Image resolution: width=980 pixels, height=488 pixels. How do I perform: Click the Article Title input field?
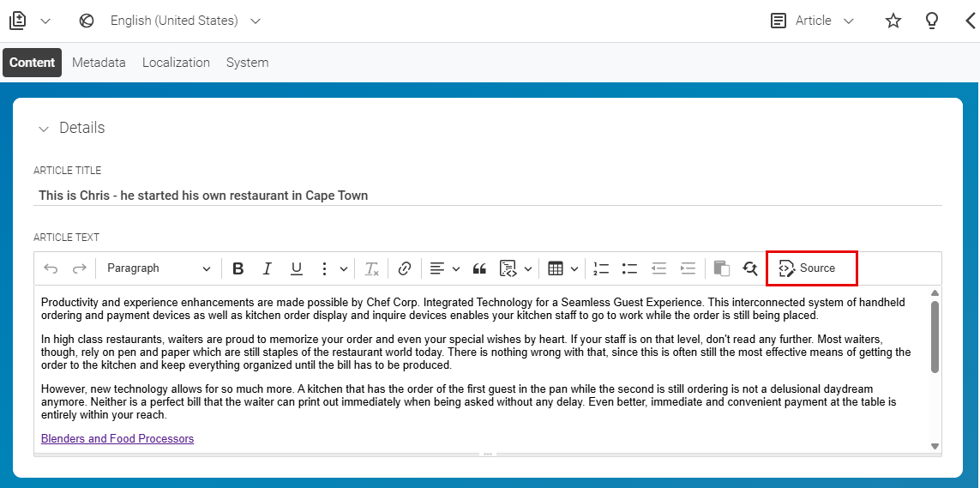coord(488,196)
